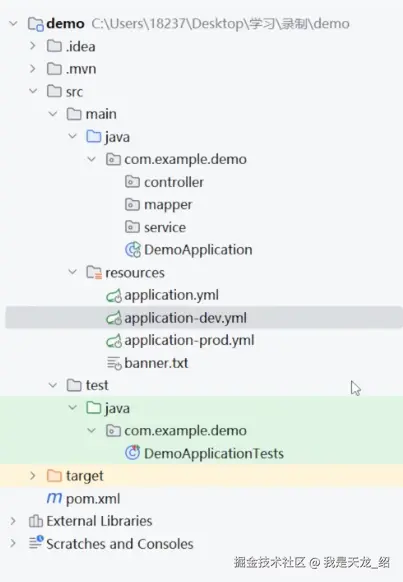Click the controller package icon
403x582 pixels.
click(132, 182)
